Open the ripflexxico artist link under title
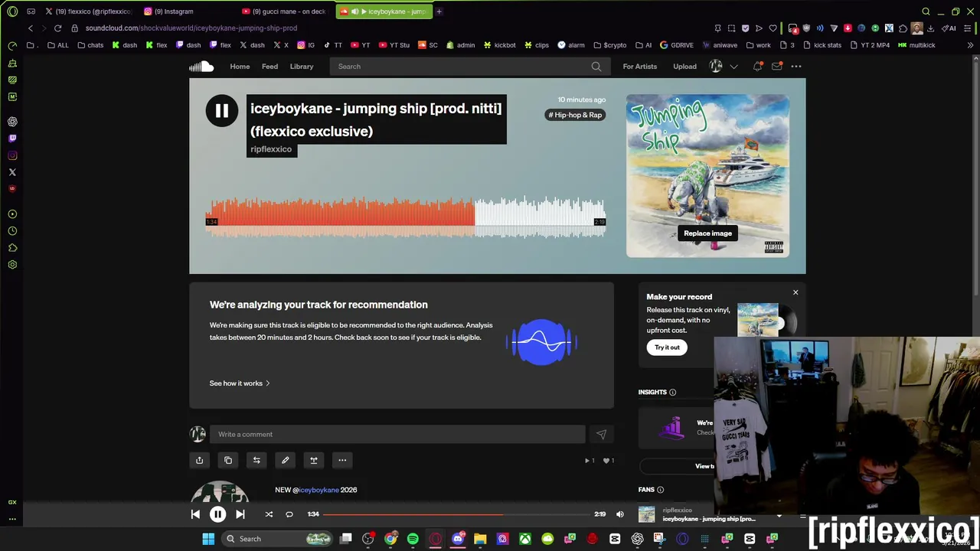980x551 pixels. click(x=271, y=149)
